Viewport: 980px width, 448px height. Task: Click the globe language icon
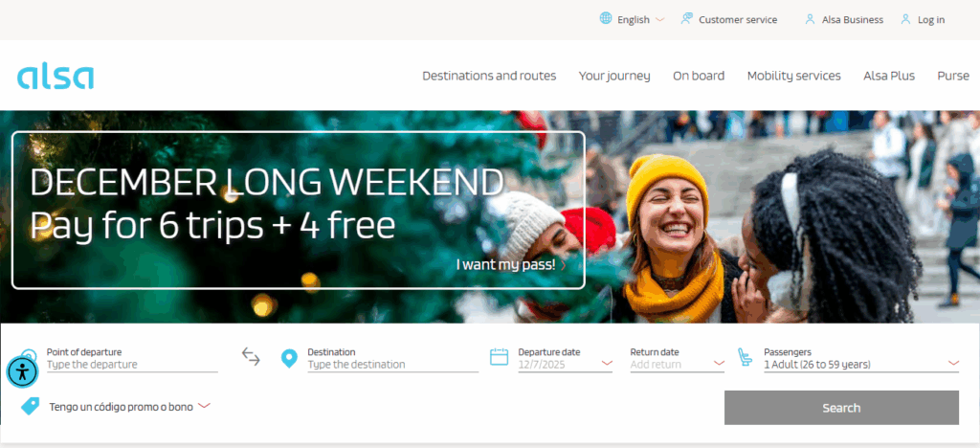coord(606,19)
